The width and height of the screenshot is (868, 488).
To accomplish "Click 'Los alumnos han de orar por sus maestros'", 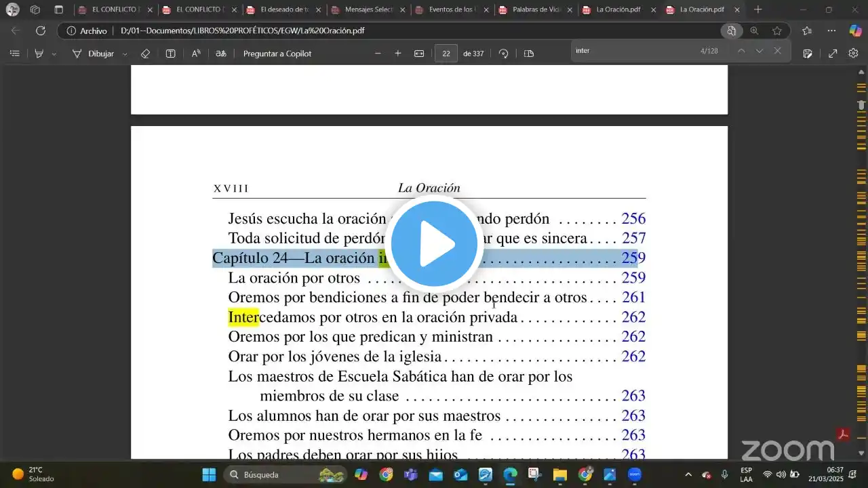I will pos(364,415).
